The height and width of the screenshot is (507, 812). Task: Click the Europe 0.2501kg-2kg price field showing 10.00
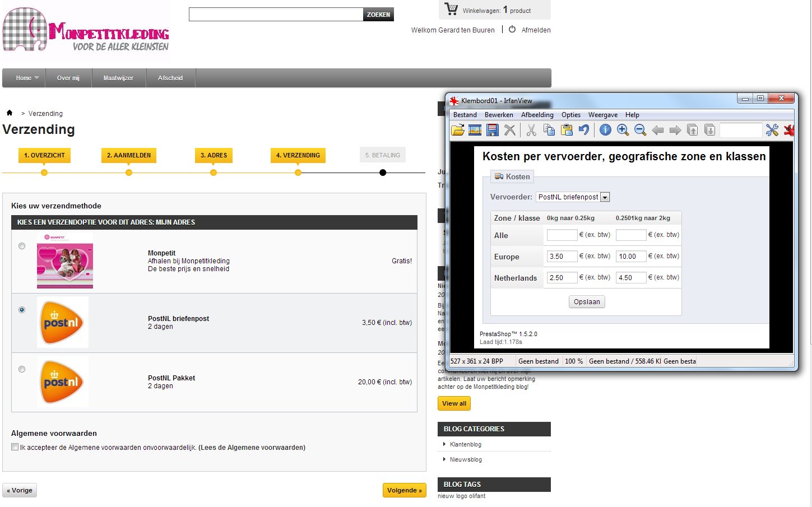pos(631,257)
